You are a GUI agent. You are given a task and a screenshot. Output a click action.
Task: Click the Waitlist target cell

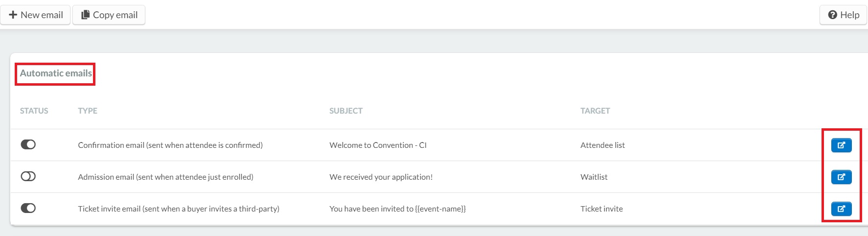tap(594, 177)
